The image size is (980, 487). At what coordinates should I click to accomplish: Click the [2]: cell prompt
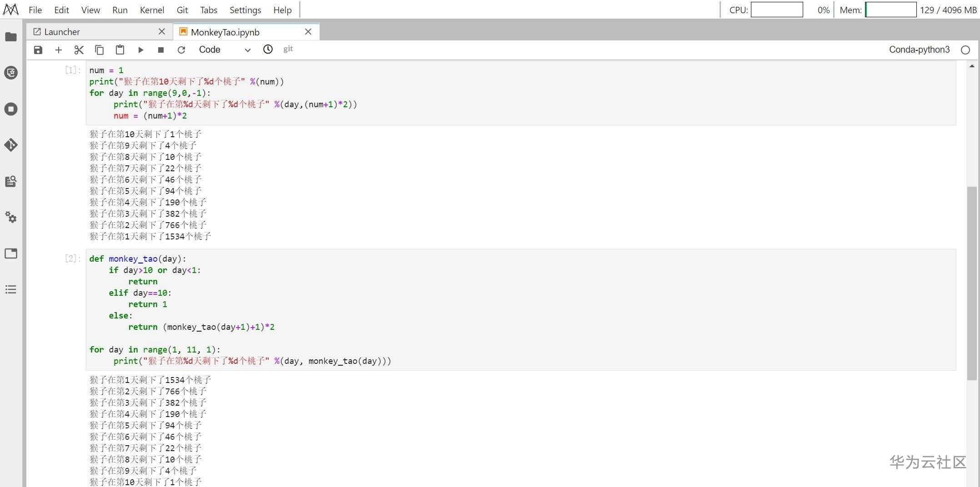[x=73, y=258]
